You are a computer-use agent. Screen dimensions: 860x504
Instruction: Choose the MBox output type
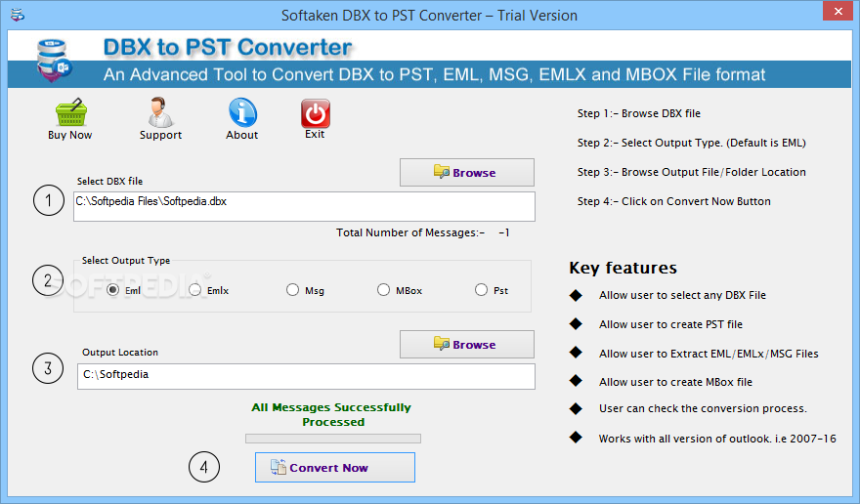pyautogui.click(x=383, y=289)
